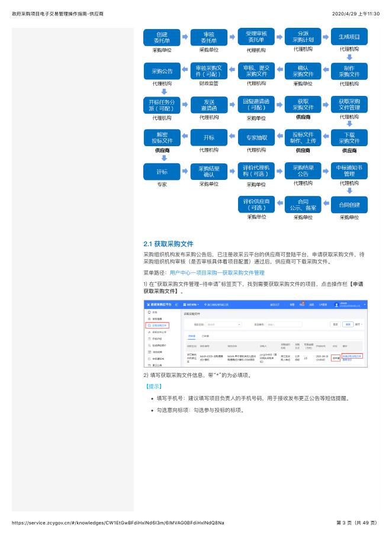Select the 采购公告 flowchart box
The height and width of the screenshot is (554, 392).
click(x=162, y=71)
